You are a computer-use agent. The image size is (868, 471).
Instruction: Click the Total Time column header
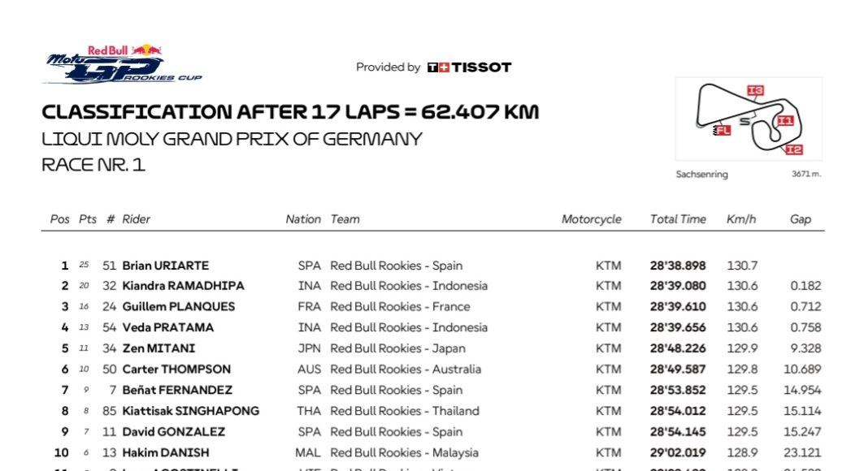click(678, 219)
